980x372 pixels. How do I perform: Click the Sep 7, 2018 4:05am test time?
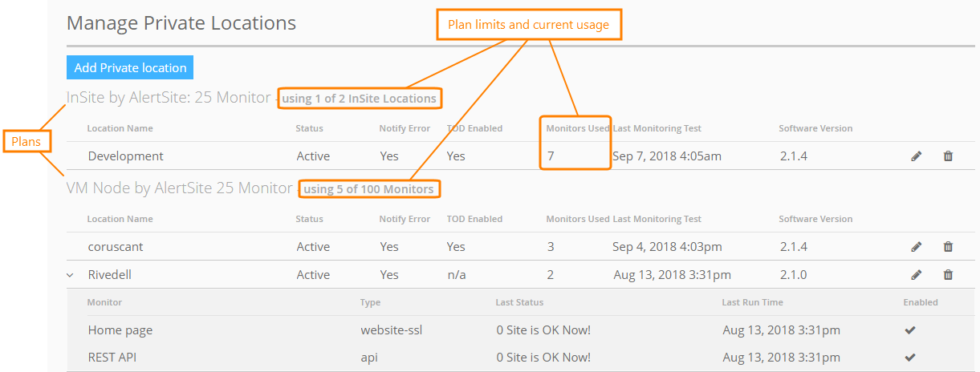(666, 156)
